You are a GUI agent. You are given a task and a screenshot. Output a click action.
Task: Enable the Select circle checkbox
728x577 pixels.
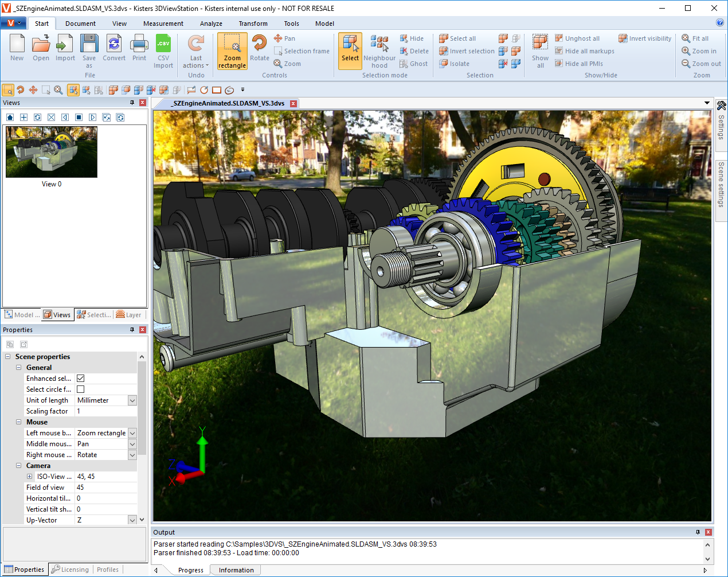(81, 389)
